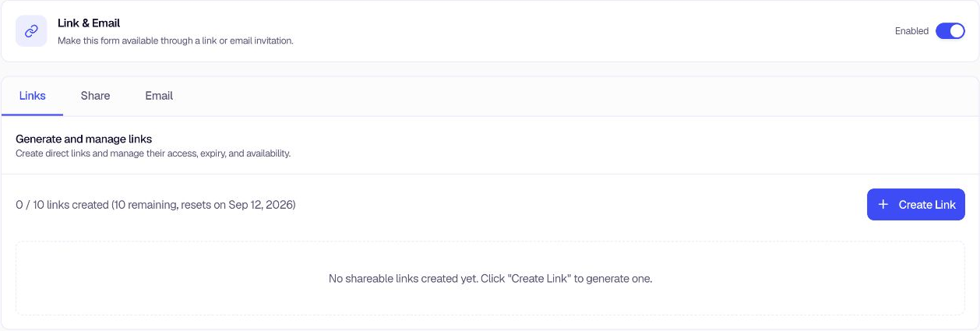The width and height of the screenshot is (980, 331).
Task: Click the Create Link button
Action: (916, 204)
